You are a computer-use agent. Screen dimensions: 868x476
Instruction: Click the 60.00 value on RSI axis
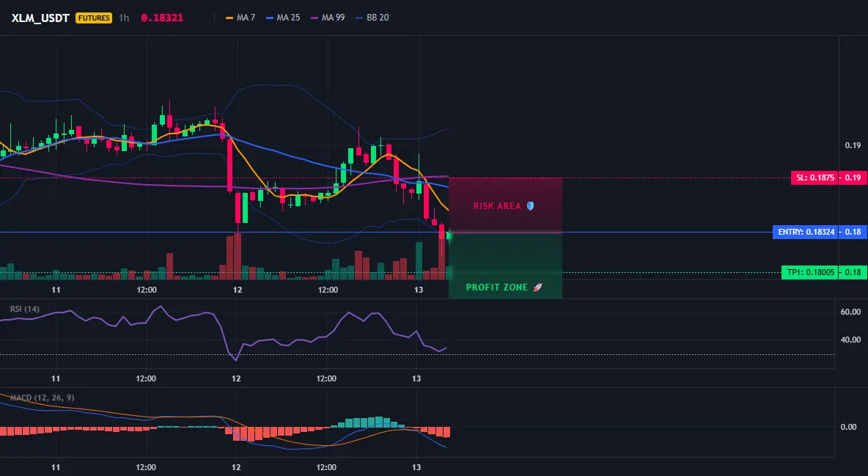(850, 312)
